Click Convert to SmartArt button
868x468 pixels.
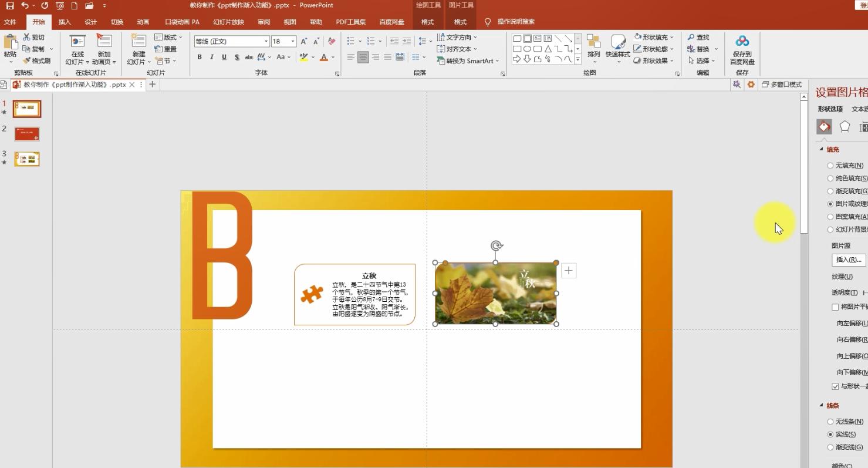[x=468, y=60]
